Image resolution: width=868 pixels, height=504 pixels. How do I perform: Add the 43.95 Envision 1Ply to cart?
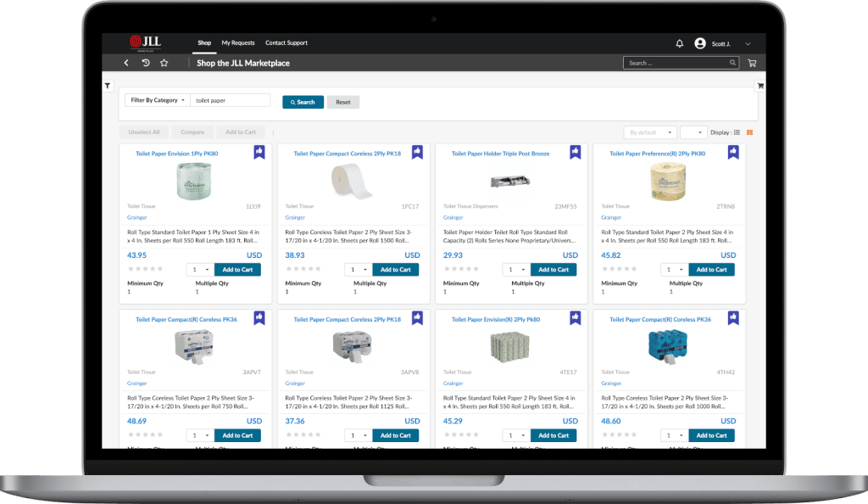[x=237, y=270]
